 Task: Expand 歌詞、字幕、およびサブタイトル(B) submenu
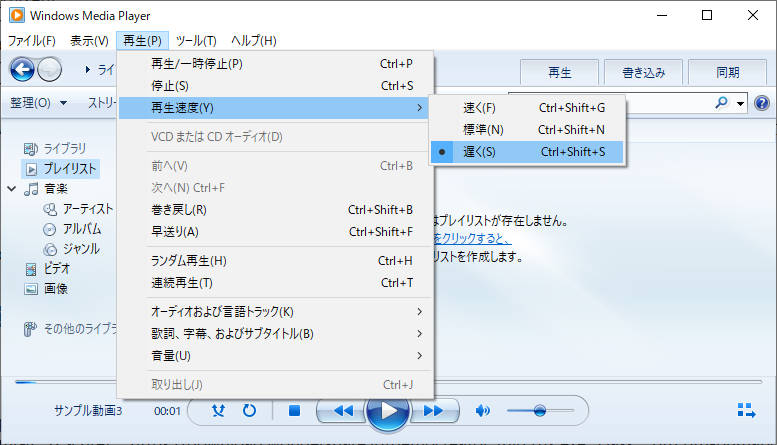coord(276,334)
